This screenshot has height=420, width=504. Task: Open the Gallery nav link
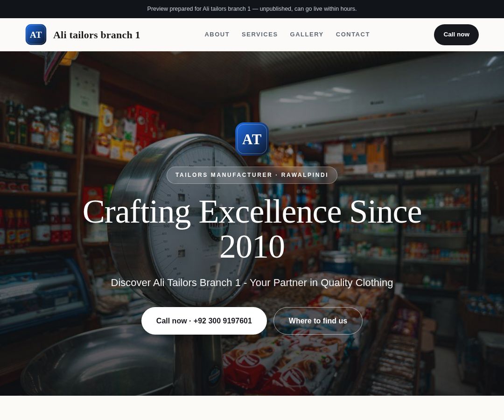pos(307,35)
